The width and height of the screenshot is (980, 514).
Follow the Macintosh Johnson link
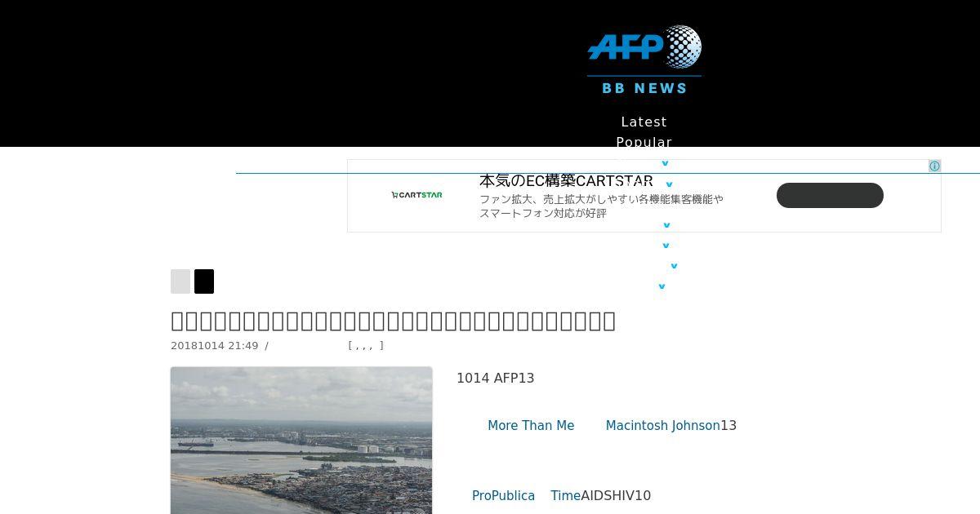point(662,426)
